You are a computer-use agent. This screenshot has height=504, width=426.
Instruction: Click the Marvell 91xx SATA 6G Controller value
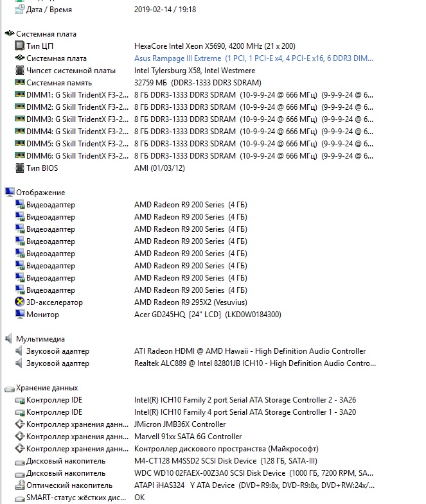188,437
